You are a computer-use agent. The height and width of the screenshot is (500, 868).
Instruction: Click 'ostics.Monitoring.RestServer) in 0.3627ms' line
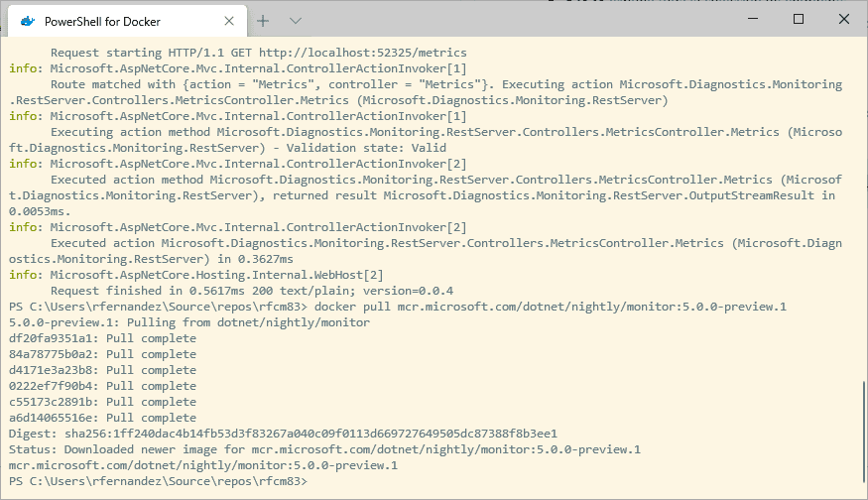coord(151,259)
